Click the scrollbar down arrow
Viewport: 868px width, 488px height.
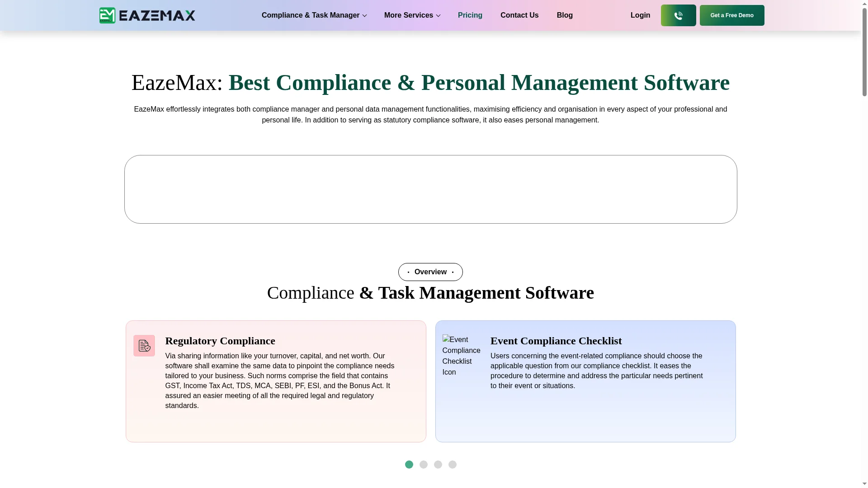pos(864,484)
